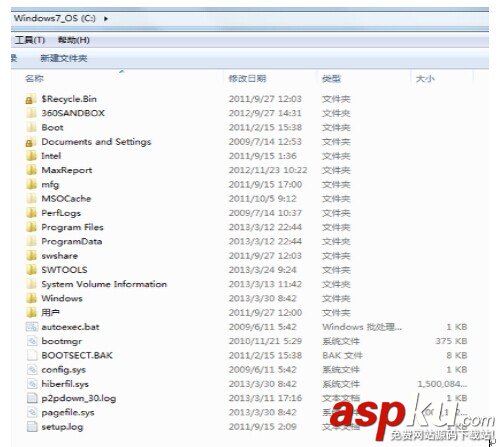Select the hiberfil.sys file name
Screen dimensions: 500x447
(65, 384)
